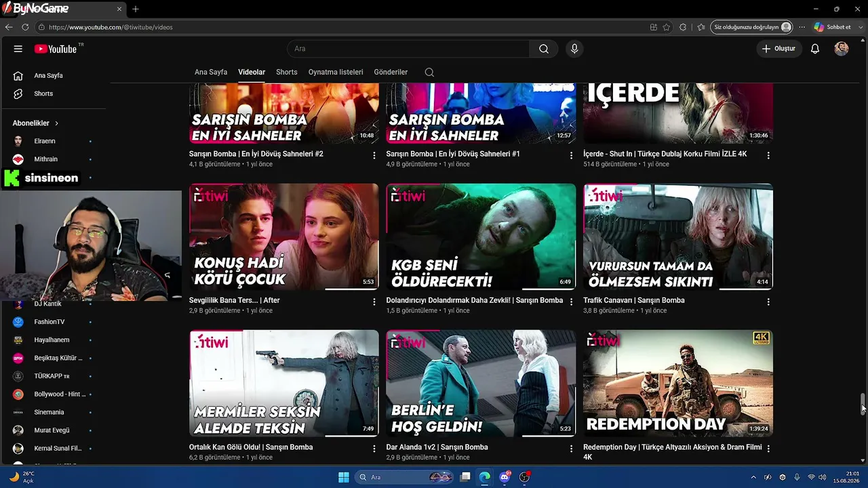
Task: Play the Konuş Hadi Kötü Çocuk thumbnail
Action: [x=284, y=237]
